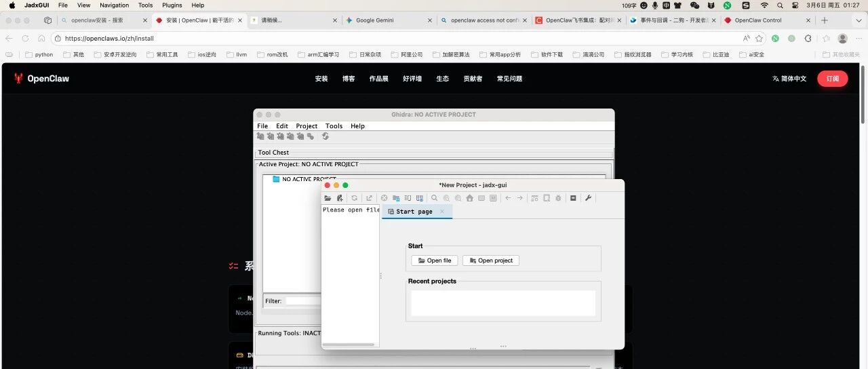Open the 加解密算法 bookmarks folder
868x369 pixels.
pos(451,54)
